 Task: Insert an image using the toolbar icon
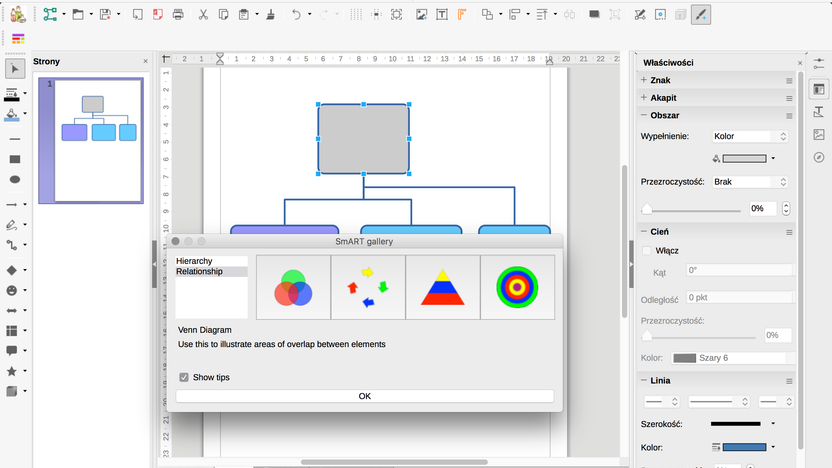pos(421,15)
